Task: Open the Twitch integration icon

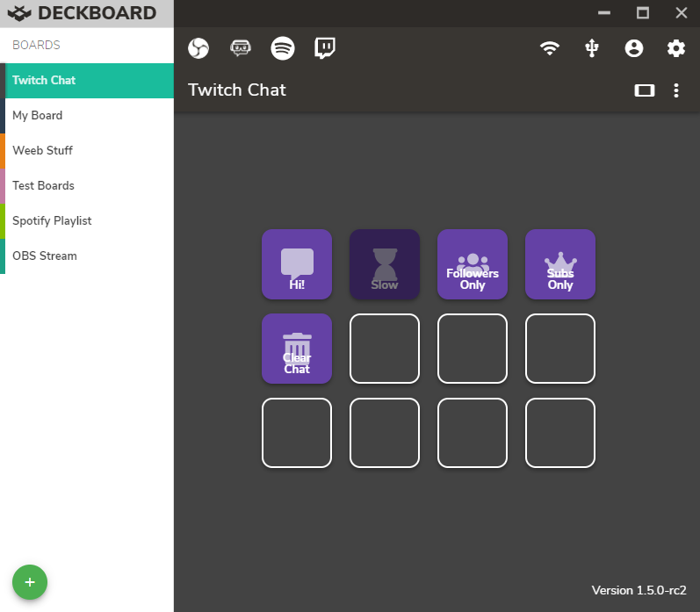Action: [325, 47]
